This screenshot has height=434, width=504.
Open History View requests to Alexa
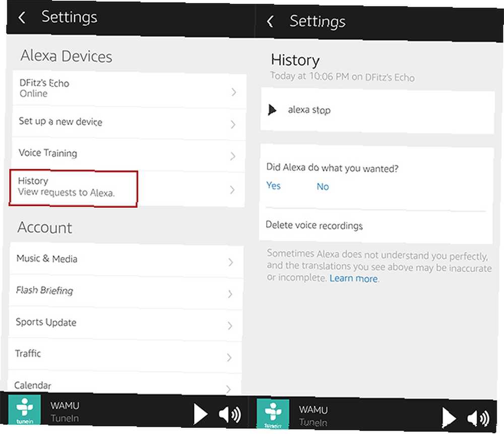[x=128, y=189]
